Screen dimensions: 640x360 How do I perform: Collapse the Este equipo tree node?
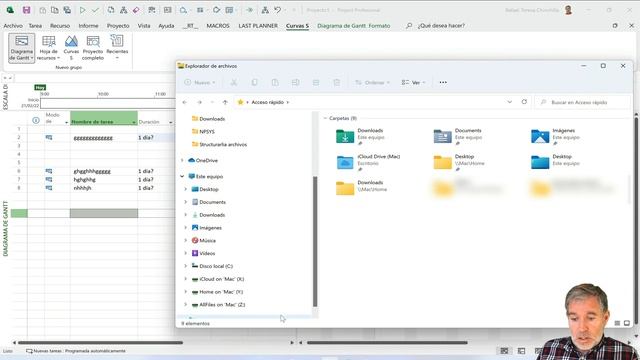(x=182, y=177)
